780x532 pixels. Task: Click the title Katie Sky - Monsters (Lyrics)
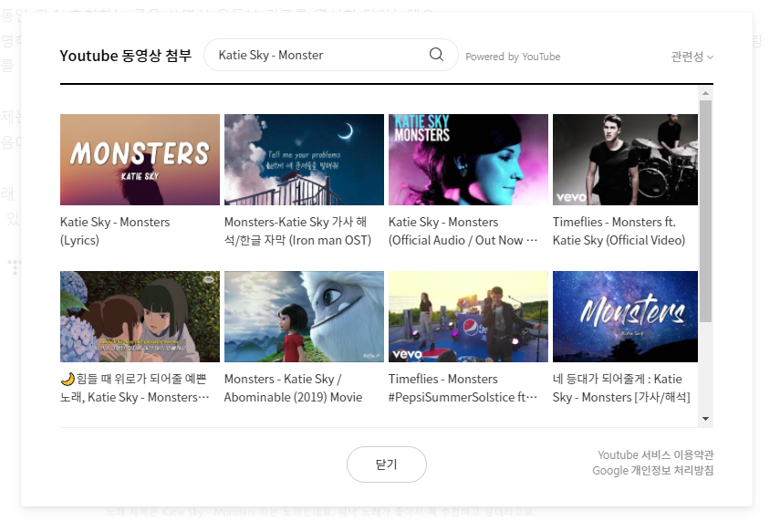click(115, 231)
